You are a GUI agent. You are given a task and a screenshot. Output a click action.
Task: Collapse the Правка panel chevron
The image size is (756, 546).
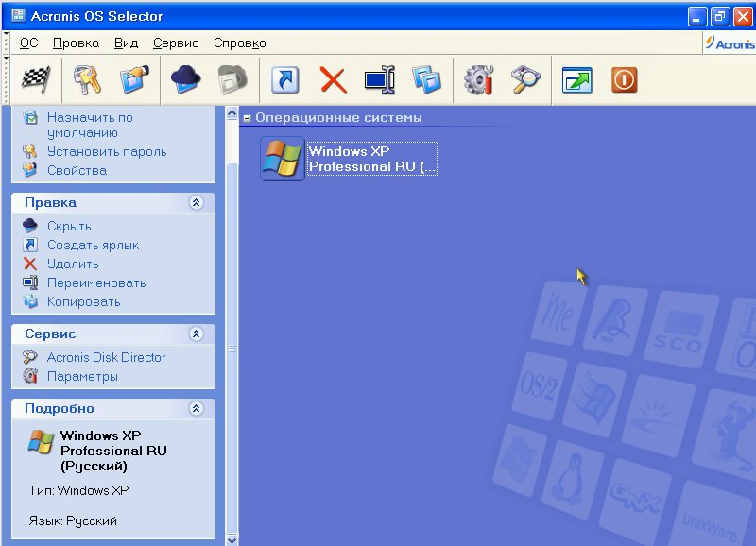click(196, 202)
